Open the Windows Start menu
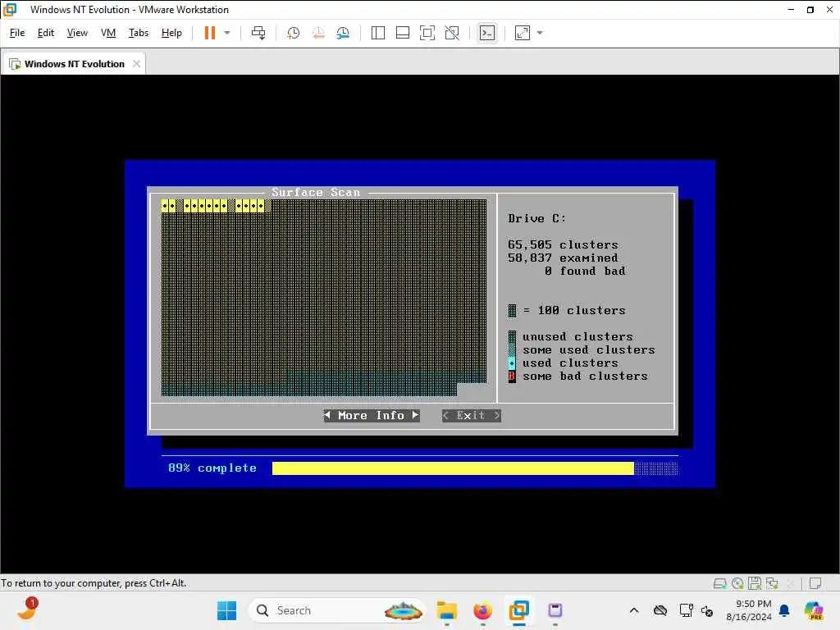This screenshot has height=630, width=840. pyautogui.click(x=226, y=610)
